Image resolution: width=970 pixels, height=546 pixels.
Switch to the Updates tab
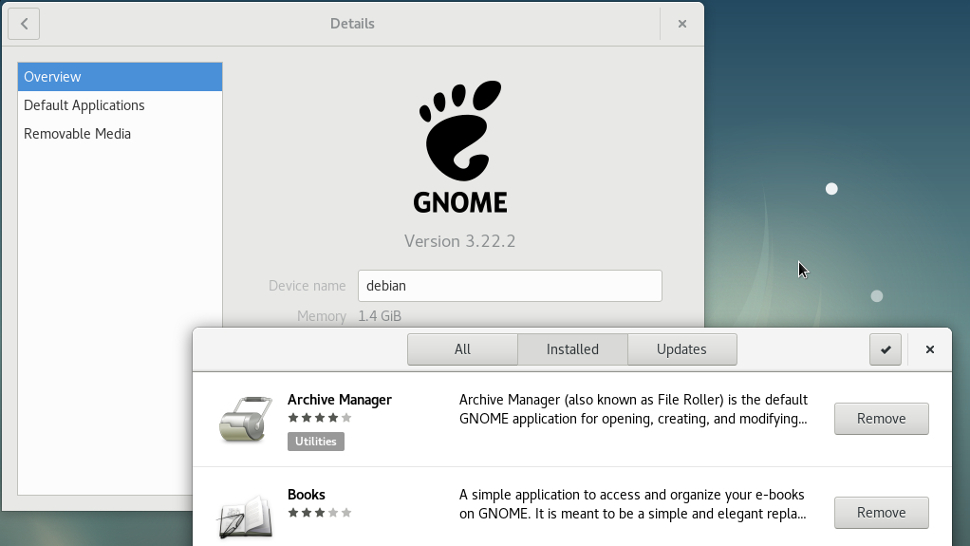point(682,349)
